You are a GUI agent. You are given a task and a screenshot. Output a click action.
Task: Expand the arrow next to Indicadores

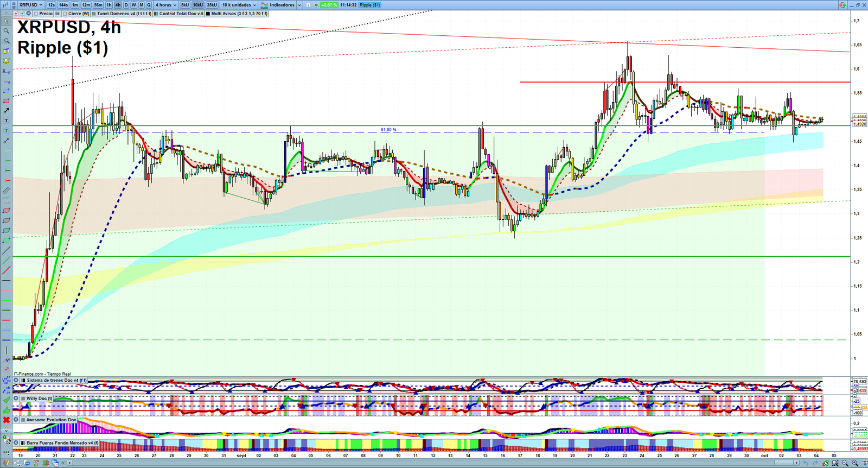click(299, 5)
